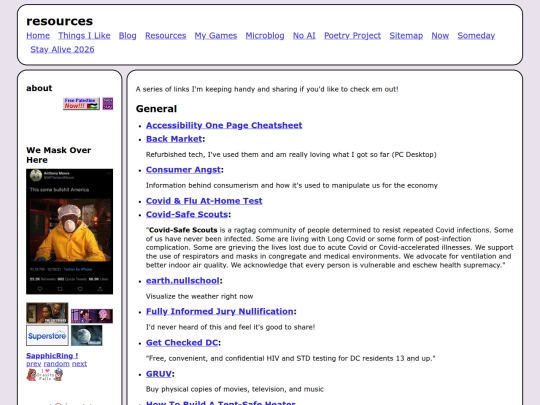Image resolution: width=540 pixels, height=405 pixels.
Task: Open Accessibility One Page Cheatsheet
Action: pos(224,125)
